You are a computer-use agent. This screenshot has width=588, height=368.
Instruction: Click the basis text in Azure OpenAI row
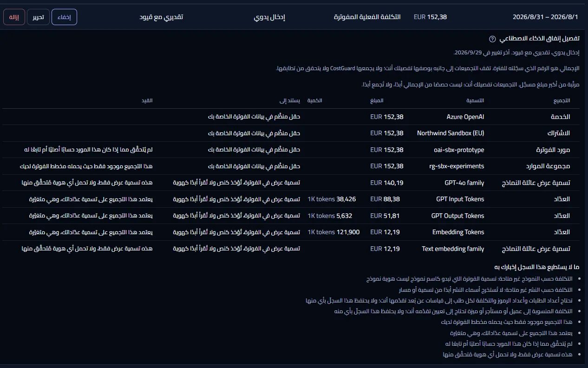tap(254, 117)
